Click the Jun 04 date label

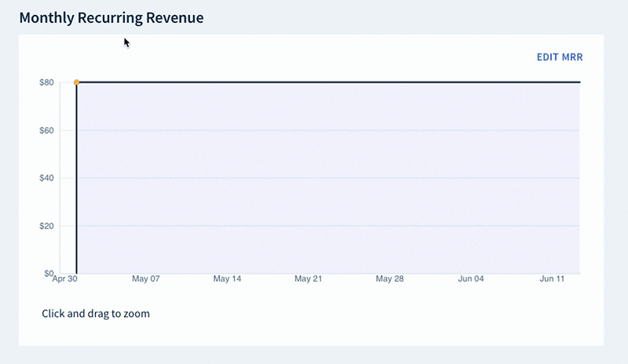pos(471,278)
